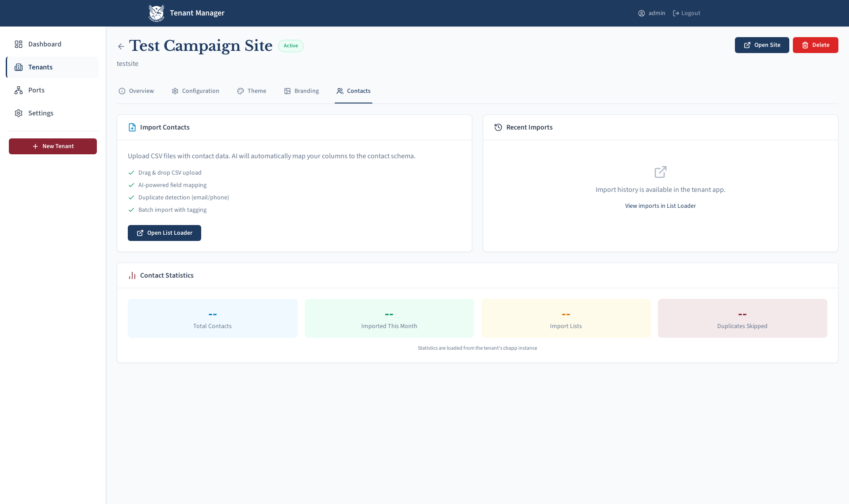Open the Theme tab

tap(252, 91)
